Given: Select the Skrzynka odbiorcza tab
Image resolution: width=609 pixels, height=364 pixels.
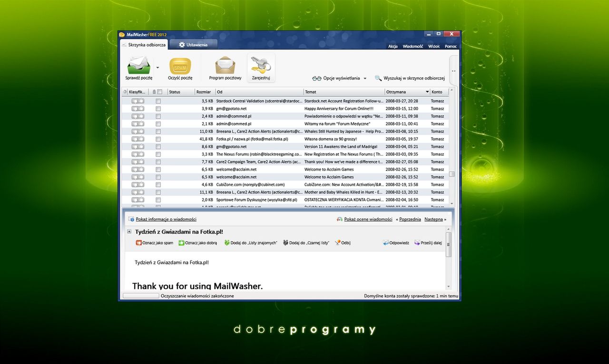Looking at the screenshot, I should 143,45.
